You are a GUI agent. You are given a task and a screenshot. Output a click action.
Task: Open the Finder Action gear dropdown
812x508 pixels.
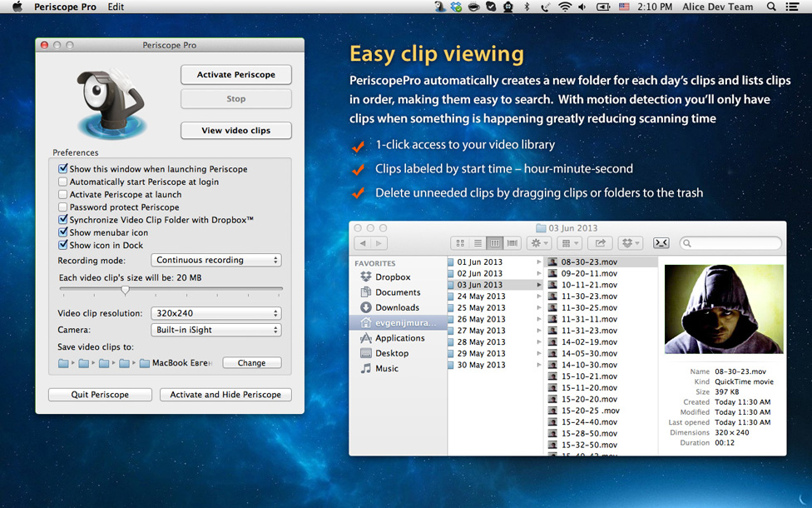(x=539, y=243)
